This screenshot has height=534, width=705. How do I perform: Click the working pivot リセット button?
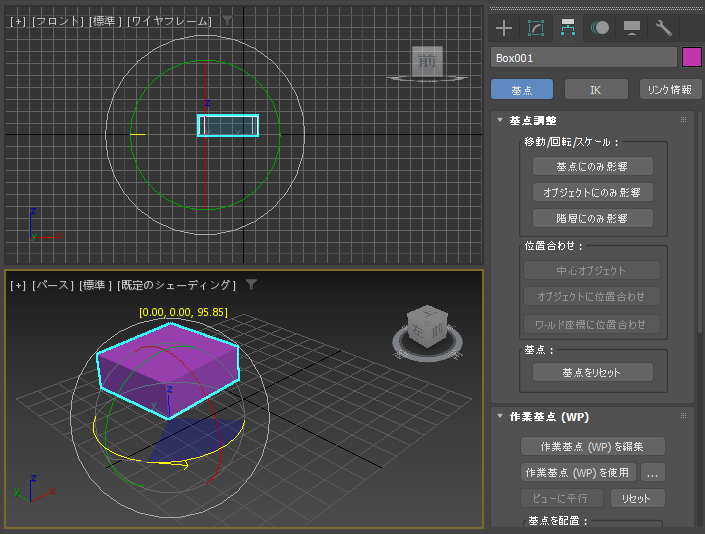pos(637,498)
